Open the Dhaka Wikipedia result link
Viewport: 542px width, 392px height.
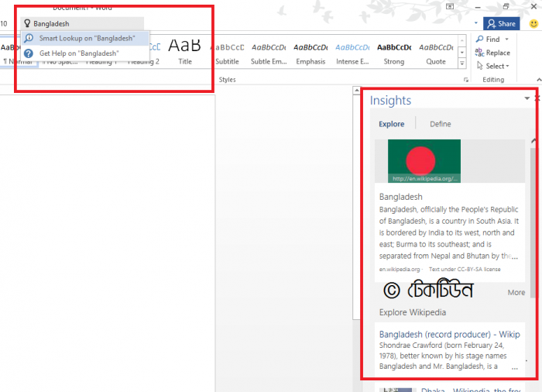pos(471,390)
